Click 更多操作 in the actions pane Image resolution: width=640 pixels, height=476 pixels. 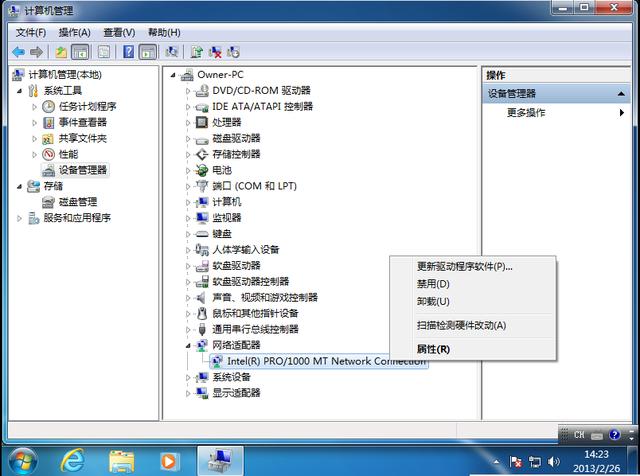pos(526,113)
